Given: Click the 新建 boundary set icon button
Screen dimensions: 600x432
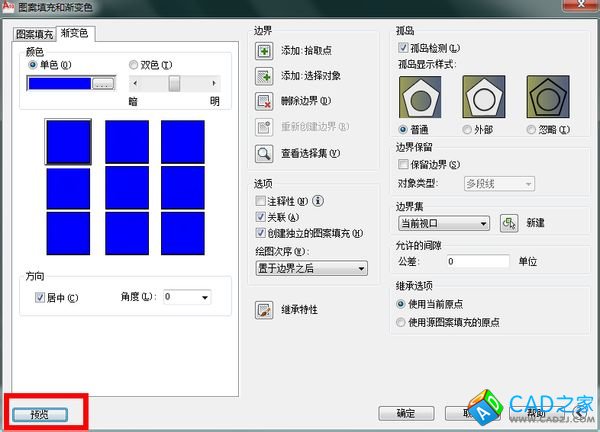Looking at the screenshot, I should (508, 224).
